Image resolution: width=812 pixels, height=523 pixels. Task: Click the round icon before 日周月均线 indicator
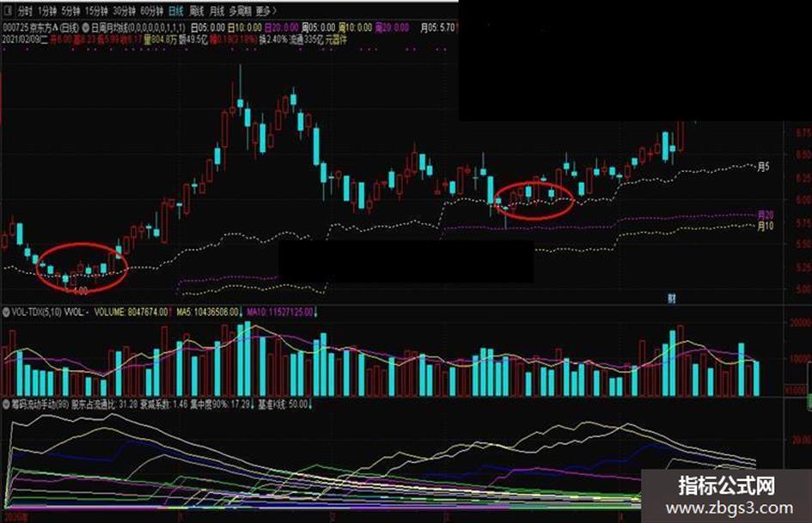pos(86,27)
